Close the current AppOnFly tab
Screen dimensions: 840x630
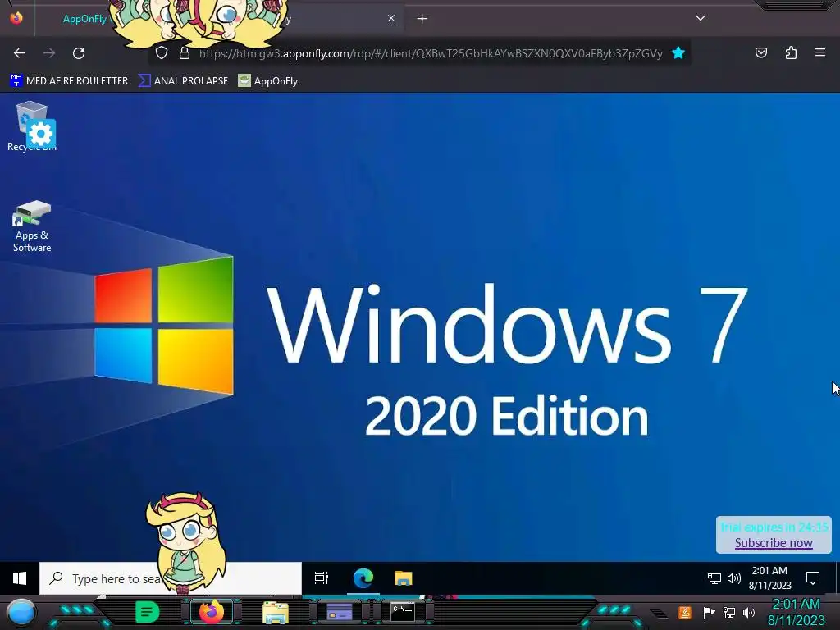tap(391, 18)
